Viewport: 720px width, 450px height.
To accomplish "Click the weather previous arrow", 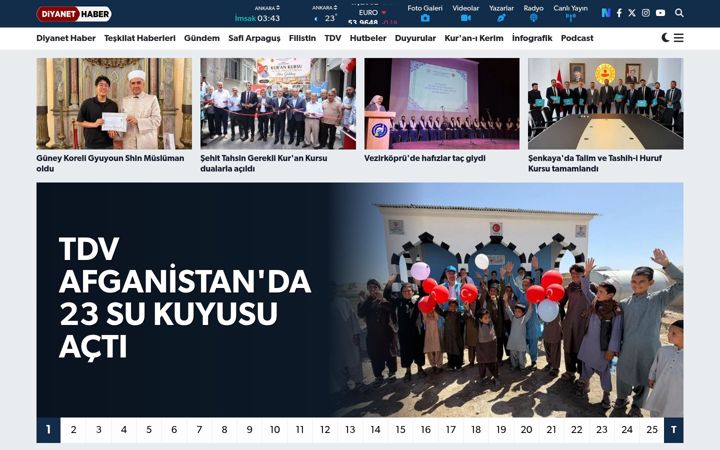I will 315,19.
